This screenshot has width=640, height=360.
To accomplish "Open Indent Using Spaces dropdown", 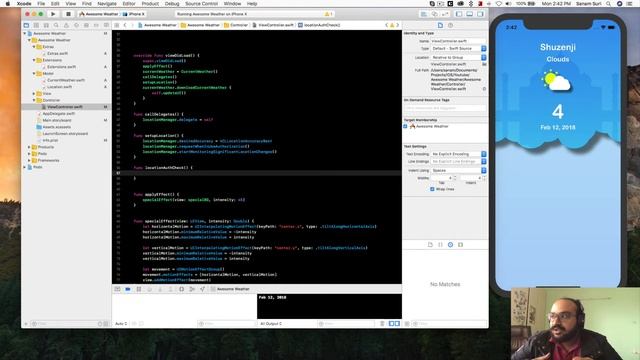I will (x=458, y=170).
